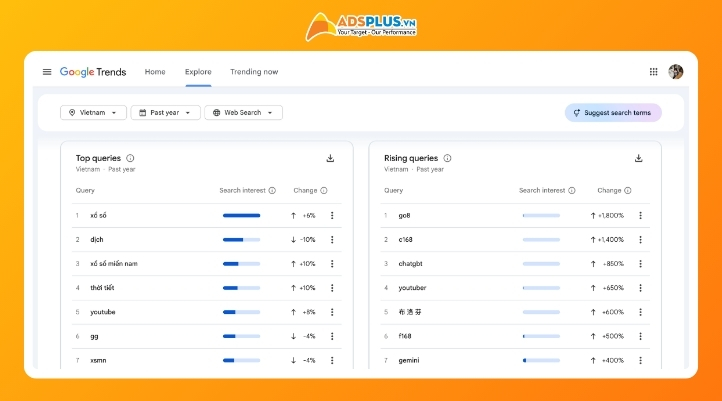
Task: Open more options for youtube row
Action: pyautogui.click(x=332, y=312)
